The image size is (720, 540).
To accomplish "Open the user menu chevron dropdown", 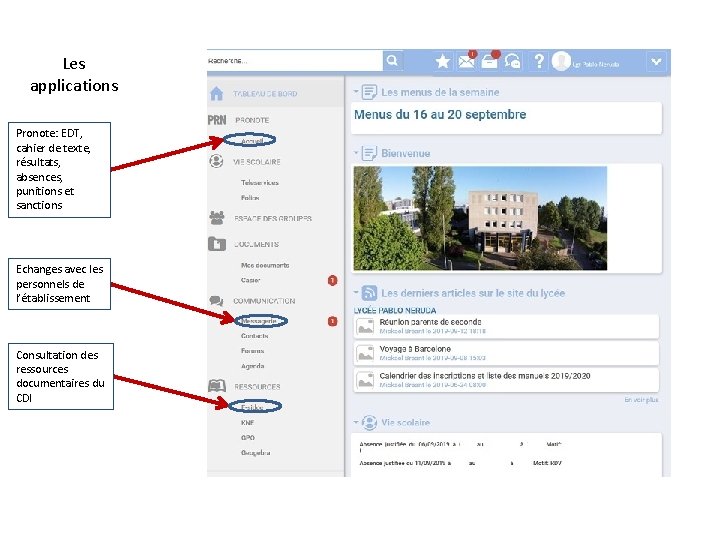I will click(x=657, y=62).
